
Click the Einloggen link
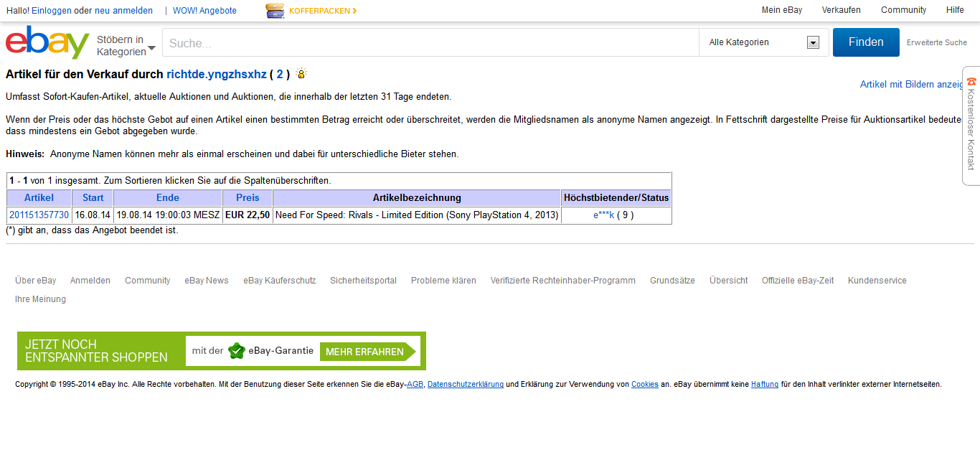(52, 11)
